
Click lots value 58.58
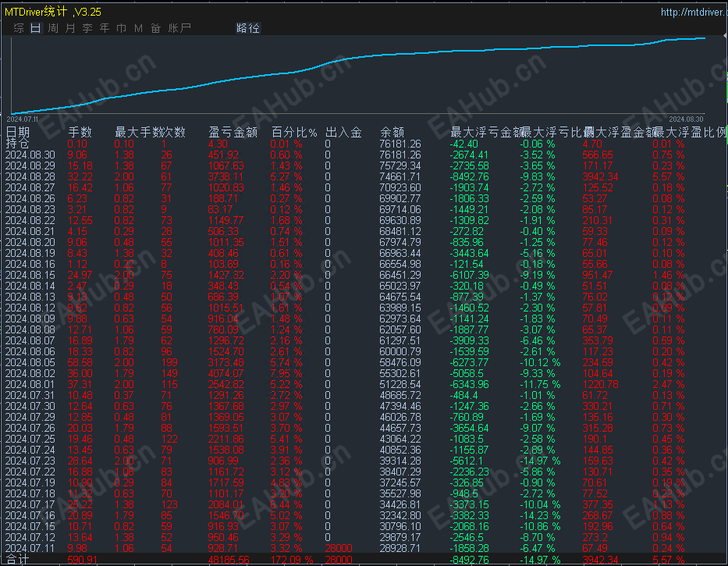[x=80, y=362]
